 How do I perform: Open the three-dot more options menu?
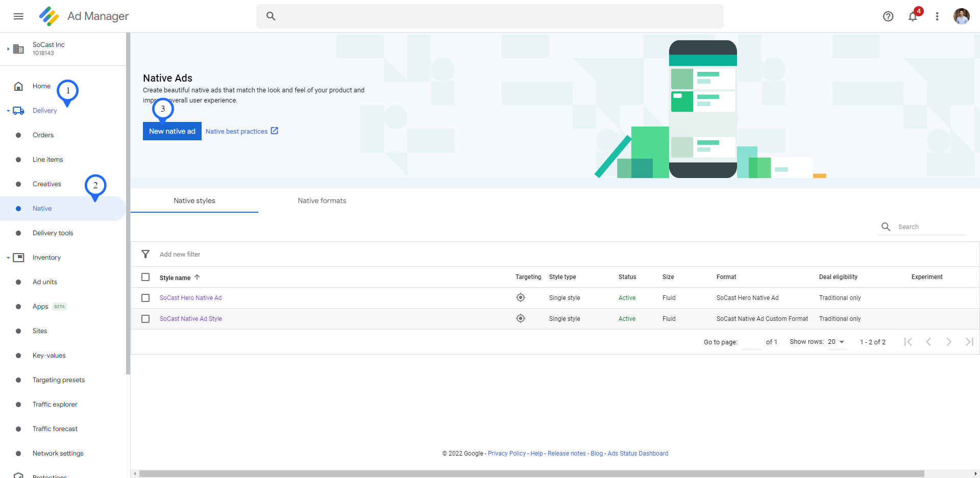(937, 16)
